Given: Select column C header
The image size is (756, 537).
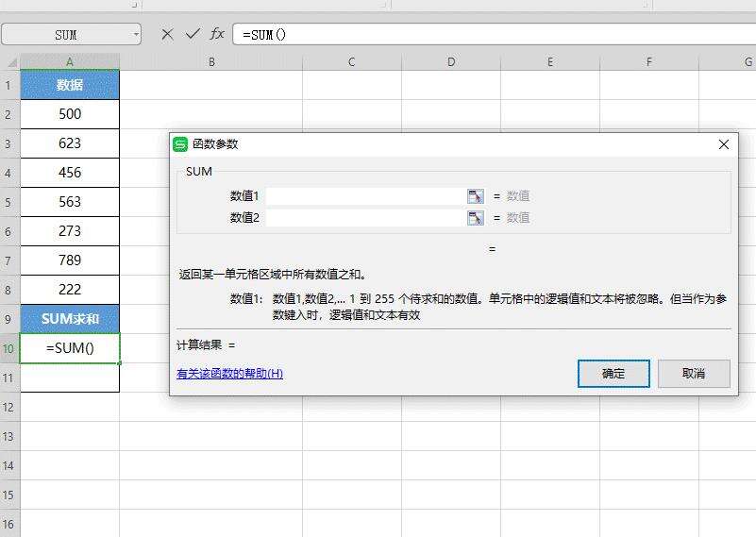Looking at the screenshot, I should (352, 61).
